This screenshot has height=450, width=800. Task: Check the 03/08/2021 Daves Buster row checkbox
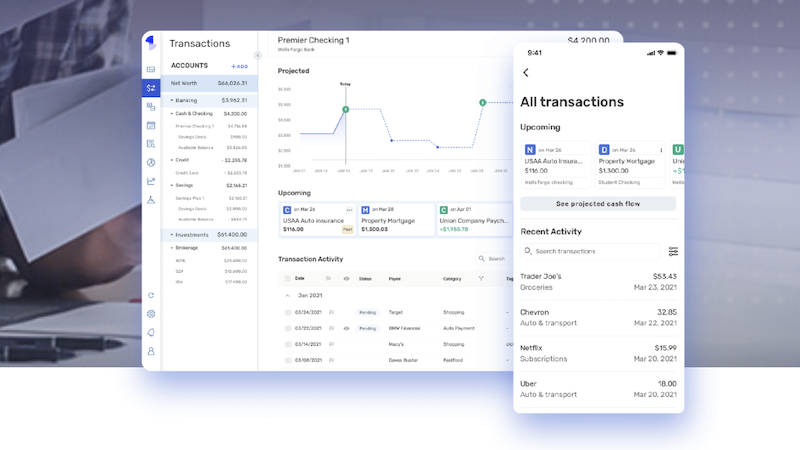288,360
